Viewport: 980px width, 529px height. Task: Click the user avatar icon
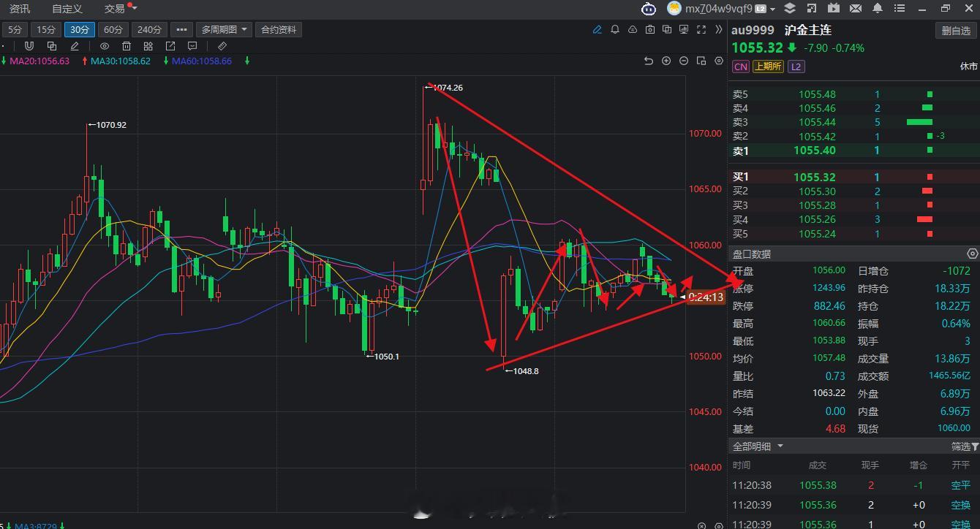pos(674,9)
